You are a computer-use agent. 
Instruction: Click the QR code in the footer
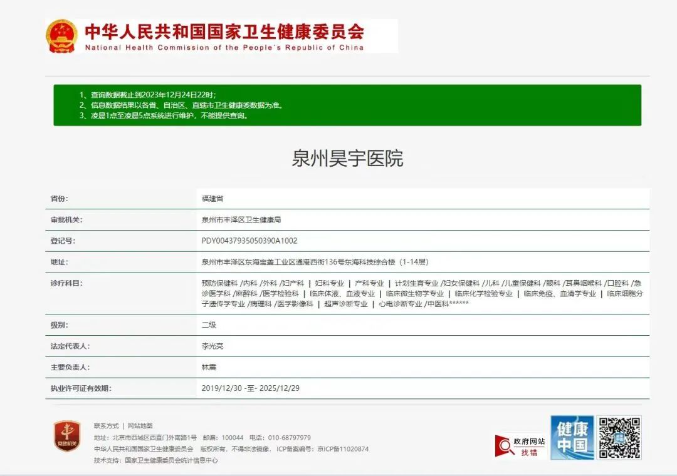619,437
